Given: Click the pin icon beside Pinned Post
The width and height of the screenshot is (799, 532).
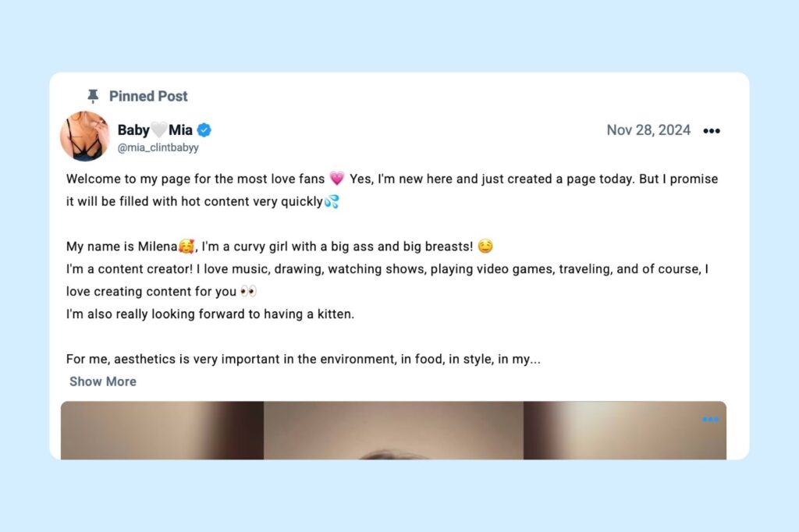Looking at the screenshot, I should click(93, 96).
